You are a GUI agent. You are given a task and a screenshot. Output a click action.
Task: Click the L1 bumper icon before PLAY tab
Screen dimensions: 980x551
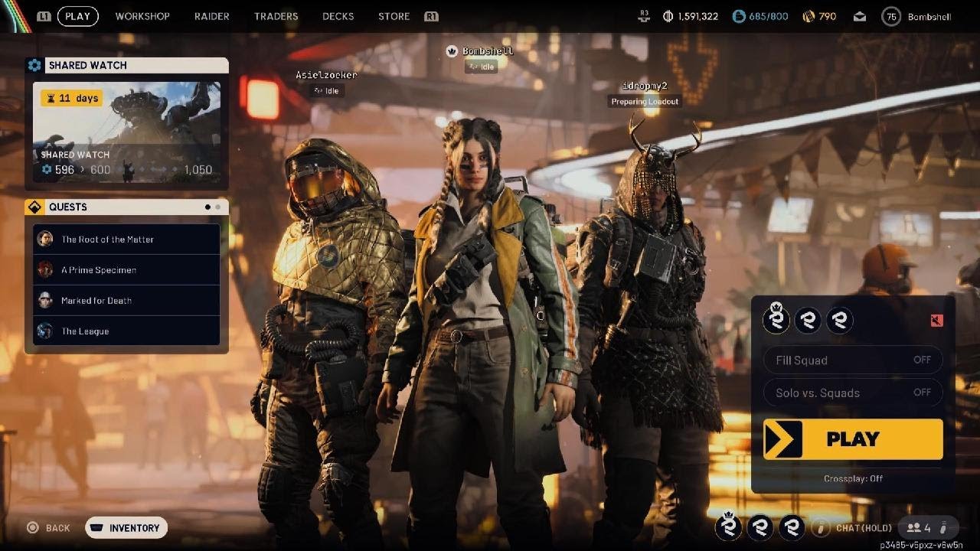pos(44,16)
